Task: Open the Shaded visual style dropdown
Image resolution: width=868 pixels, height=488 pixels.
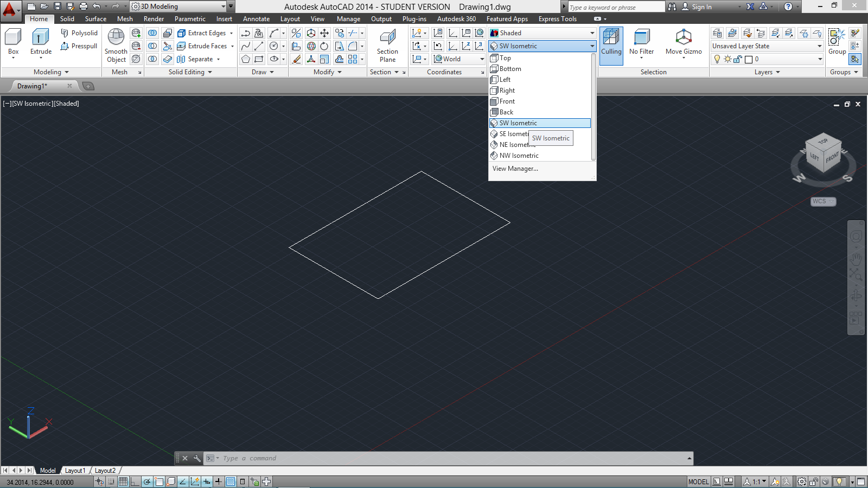Action: (x=542, y=33)
